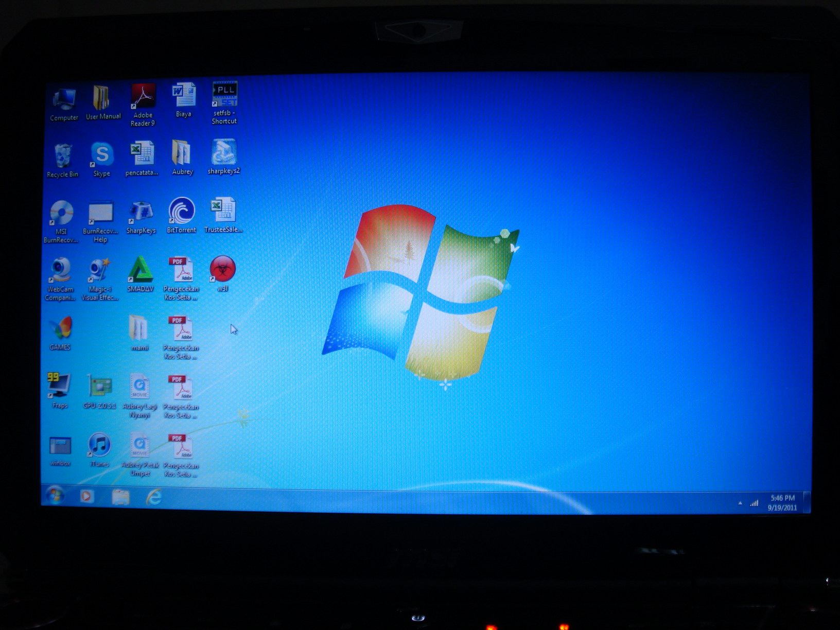Screen dimensions: 840x630
Task: Launch Internet Explorer from taskbar
Action: [154, 497]
